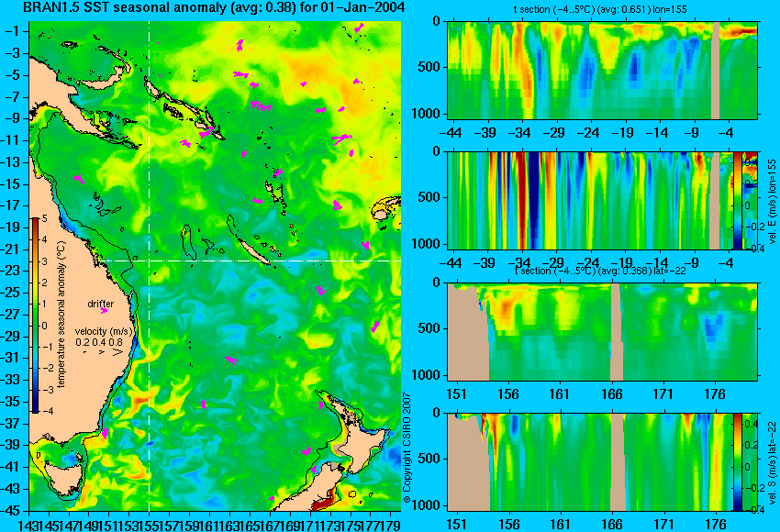The image size is (780, 532).
Task: Click the '0.2 0.4 0.8' velocity scale text
Action: click(99, 342)
